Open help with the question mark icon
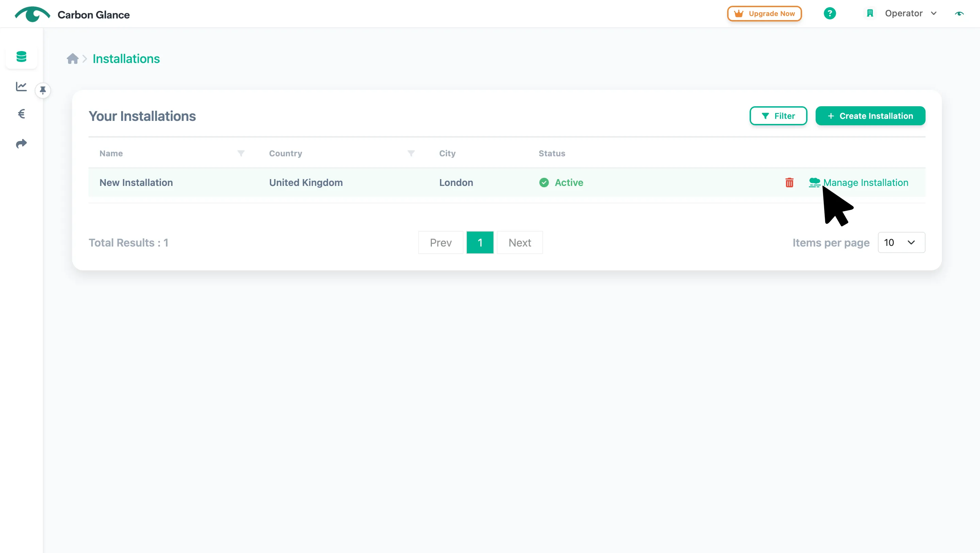 830,13
